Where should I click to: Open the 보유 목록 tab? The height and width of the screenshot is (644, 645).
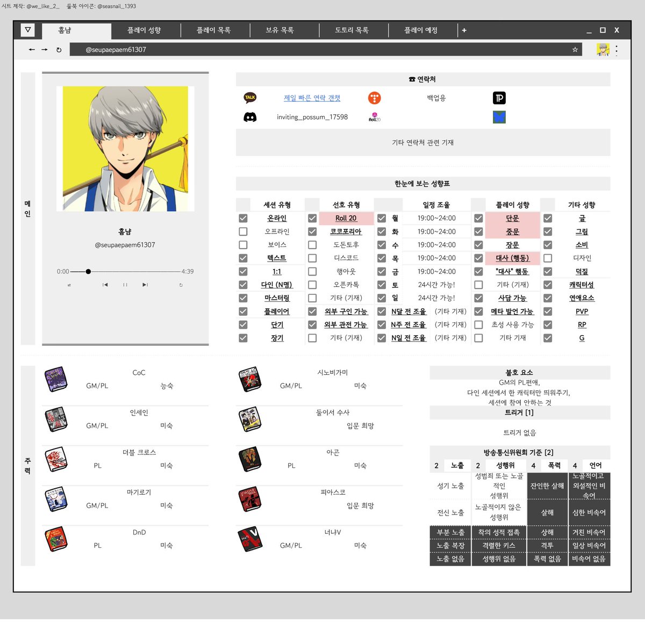(279, 30)
